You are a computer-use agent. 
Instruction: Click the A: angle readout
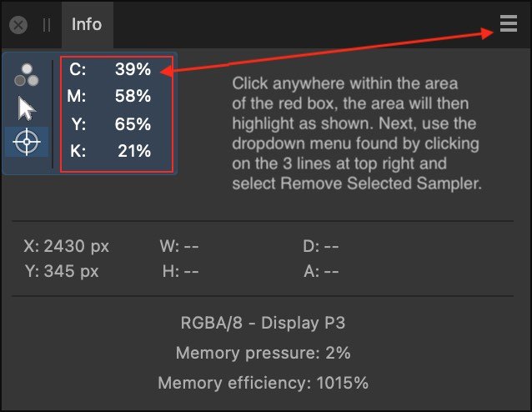(321, 271)
